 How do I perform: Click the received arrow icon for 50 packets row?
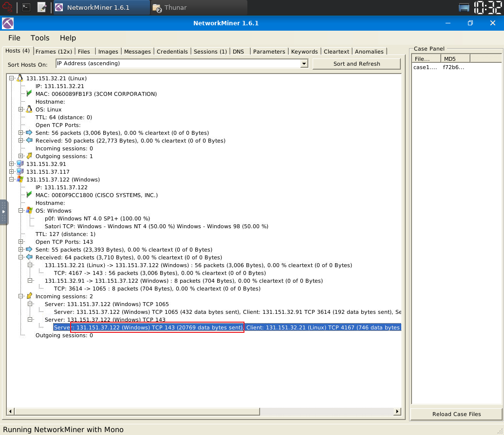29,141
